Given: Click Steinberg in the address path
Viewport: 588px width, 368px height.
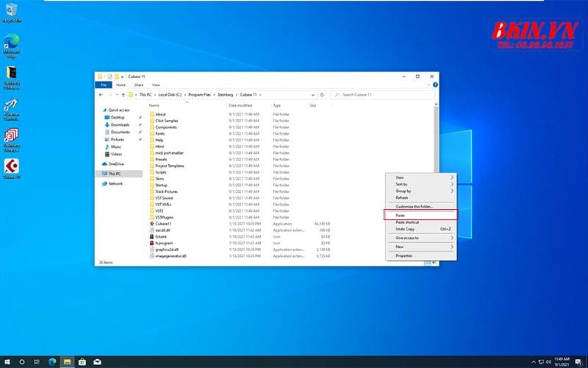Looking at the screenshot, I should 225,95.
